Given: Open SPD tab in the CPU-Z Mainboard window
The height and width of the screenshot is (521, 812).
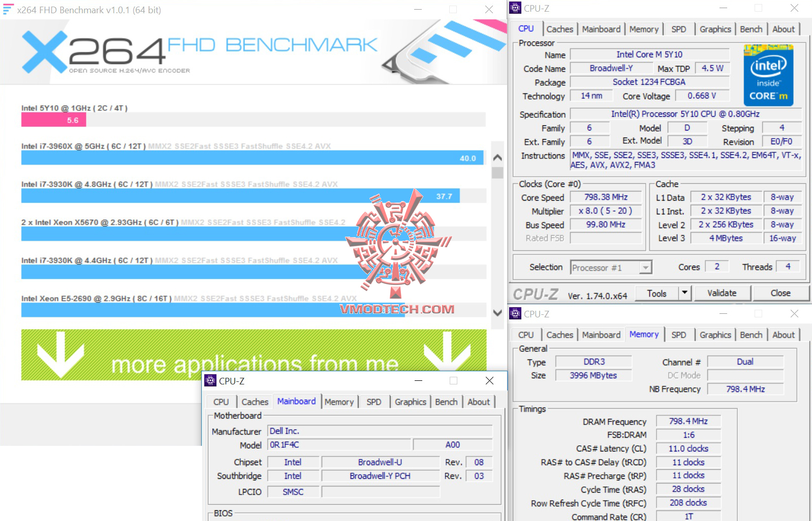Looking at the screenshot, I should (x=373, y=402).
